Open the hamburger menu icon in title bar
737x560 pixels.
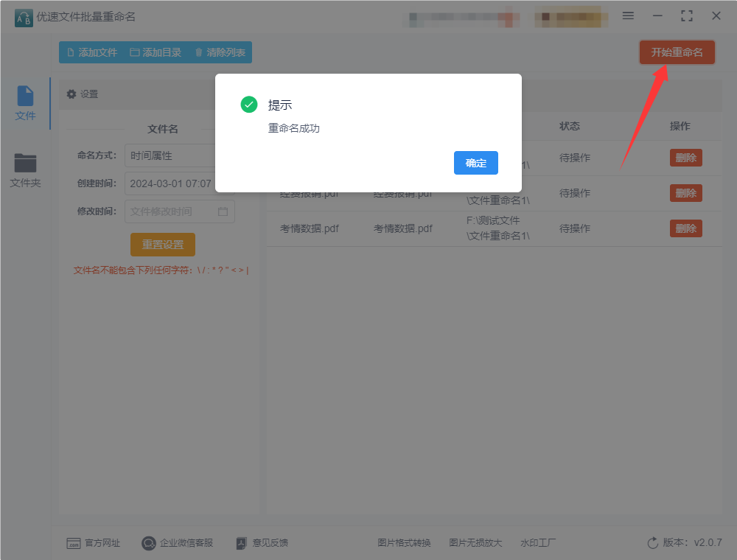[628, 15]
